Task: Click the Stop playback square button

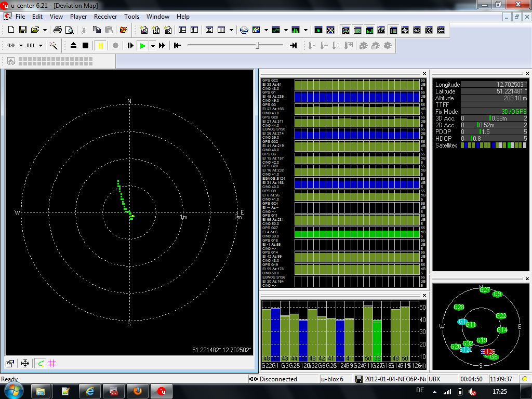Action: 86,46
